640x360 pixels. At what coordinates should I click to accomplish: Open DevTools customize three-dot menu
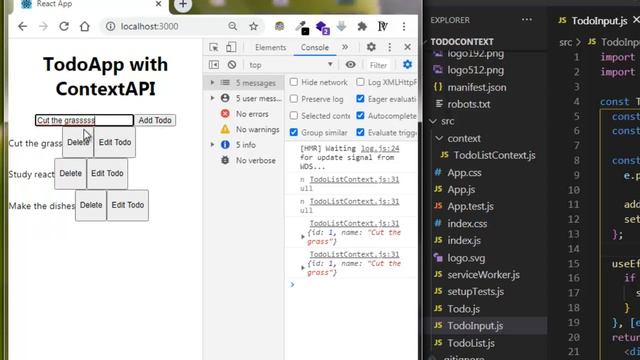(x=389, y=47)
